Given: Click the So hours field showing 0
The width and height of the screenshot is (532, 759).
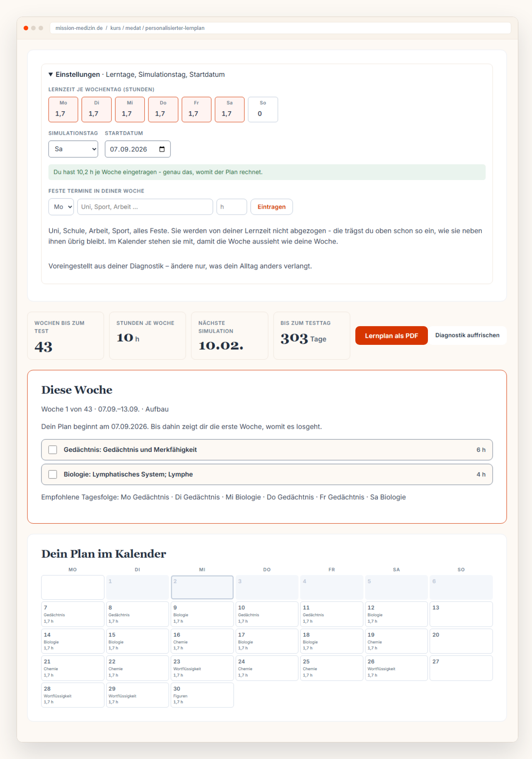Looking at the screenshot, I should click(x=263, y=110).
